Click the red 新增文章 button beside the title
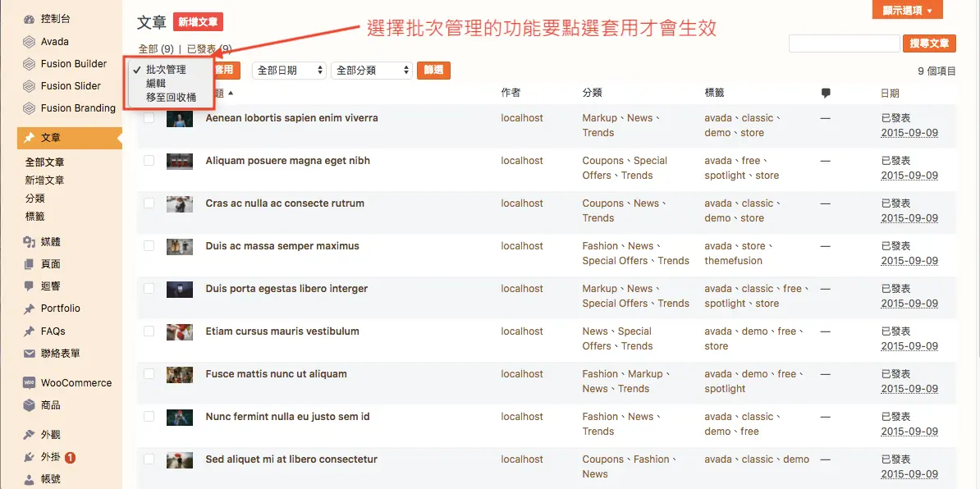980x489 pixels. click(x=198, y=22)
